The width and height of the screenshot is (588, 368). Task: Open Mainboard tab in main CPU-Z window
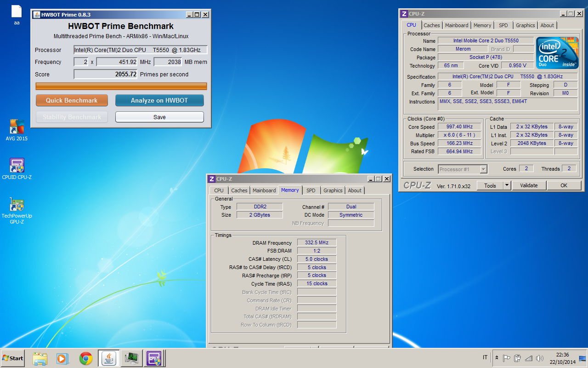pos(457,25)
